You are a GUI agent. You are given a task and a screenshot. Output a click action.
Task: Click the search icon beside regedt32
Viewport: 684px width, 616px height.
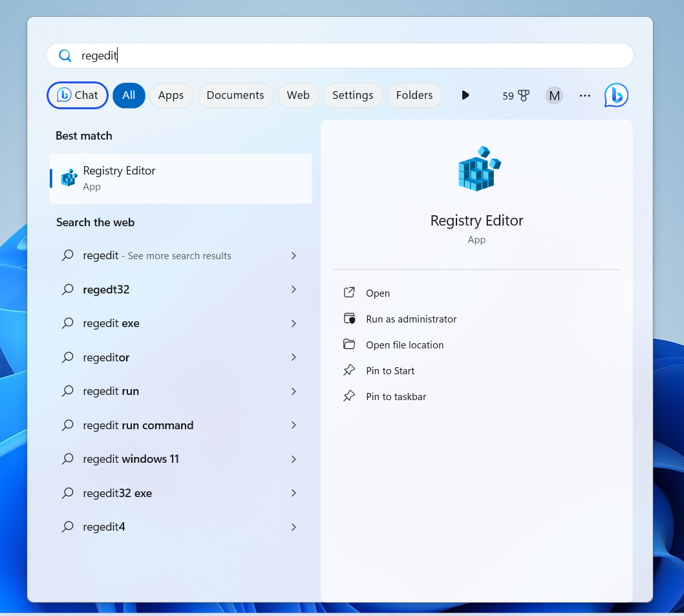[68, 289]
